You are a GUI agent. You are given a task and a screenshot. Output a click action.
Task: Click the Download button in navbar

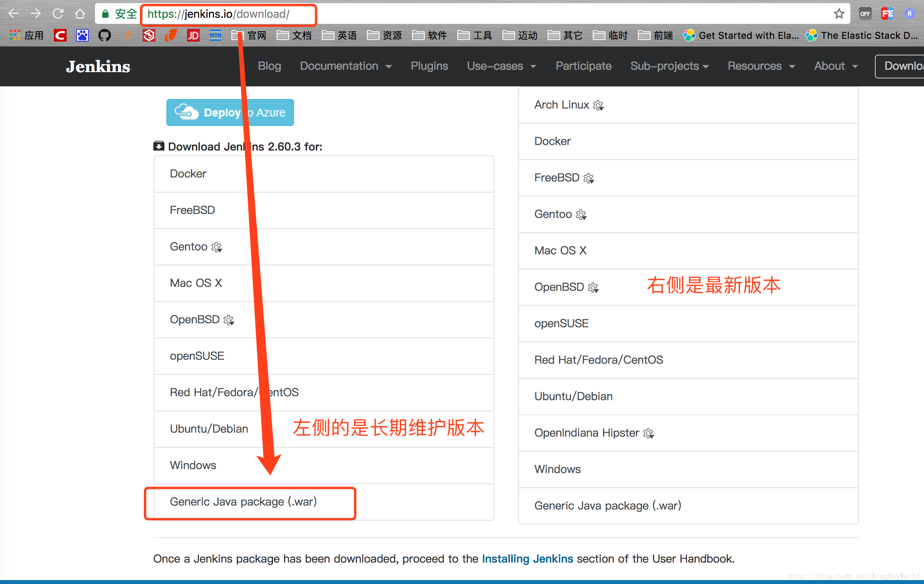900,66
